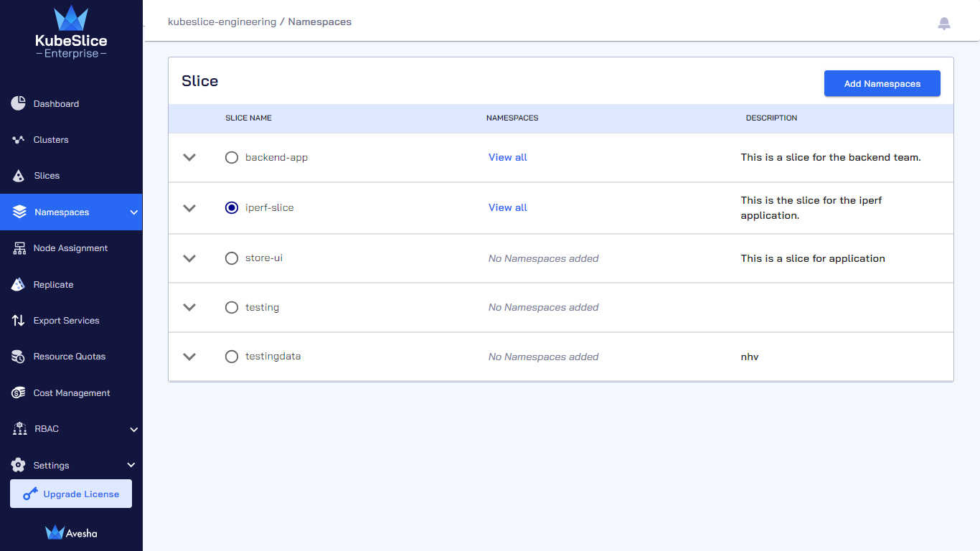Click the Namespaces layers icon
Image resolution: width=980 pixels, height=551 pixels.
point(19,212)
